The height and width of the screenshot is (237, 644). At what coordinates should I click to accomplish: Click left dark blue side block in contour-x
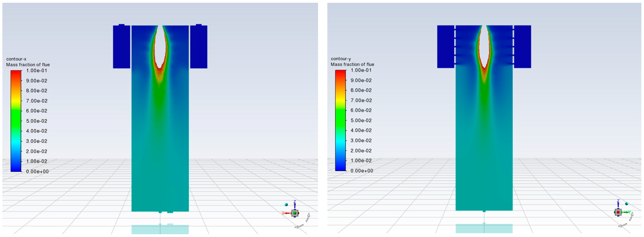122,47
